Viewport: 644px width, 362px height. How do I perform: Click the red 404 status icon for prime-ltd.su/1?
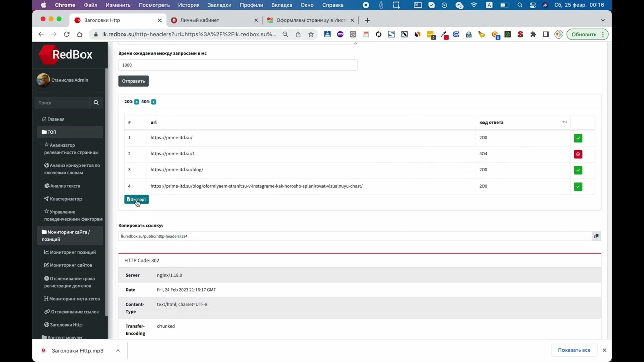pos(578,154)
